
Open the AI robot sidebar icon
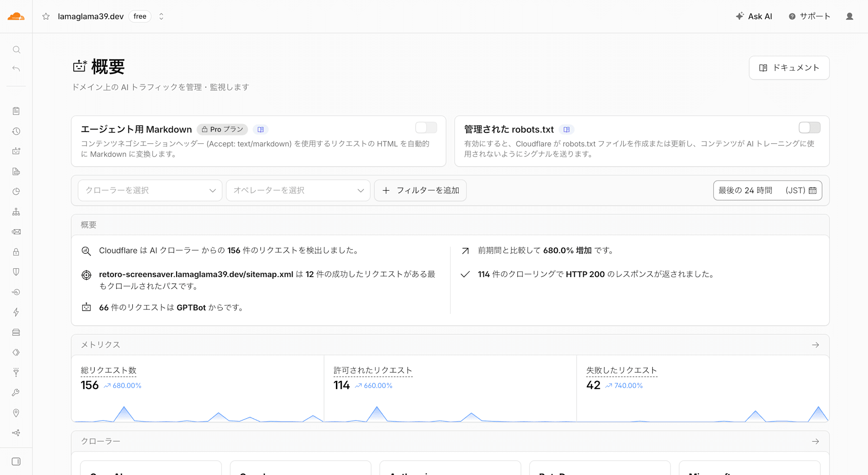click(x=16, y=151)
